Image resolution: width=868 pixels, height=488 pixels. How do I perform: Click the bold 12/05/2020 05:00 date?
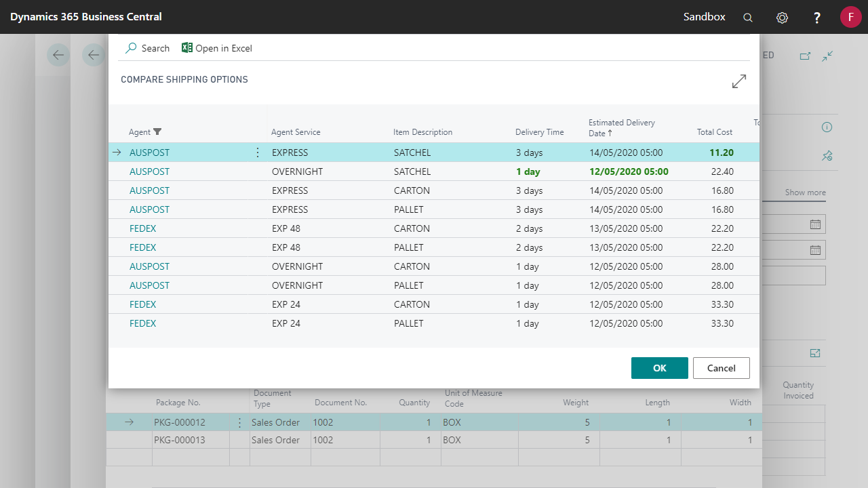(x=629, y=171)
